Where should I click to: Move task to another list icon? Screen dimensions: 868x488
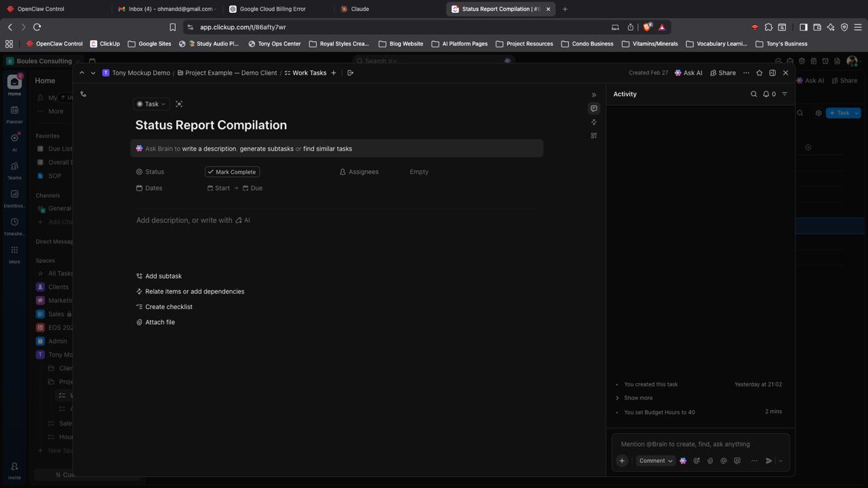coord(351,73)
